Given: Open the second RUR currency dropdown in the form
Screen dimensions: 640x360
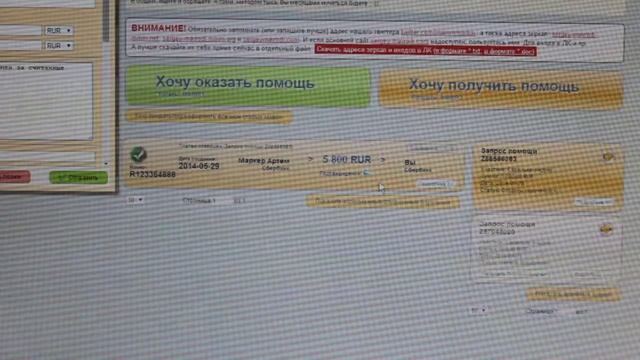Looking at the screenshot, I should click(59, 45).
